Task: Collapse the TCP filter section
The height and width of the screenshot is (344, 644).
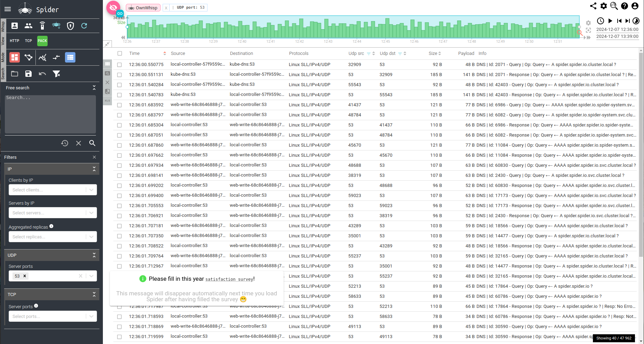Action: [x=94, y=294]
